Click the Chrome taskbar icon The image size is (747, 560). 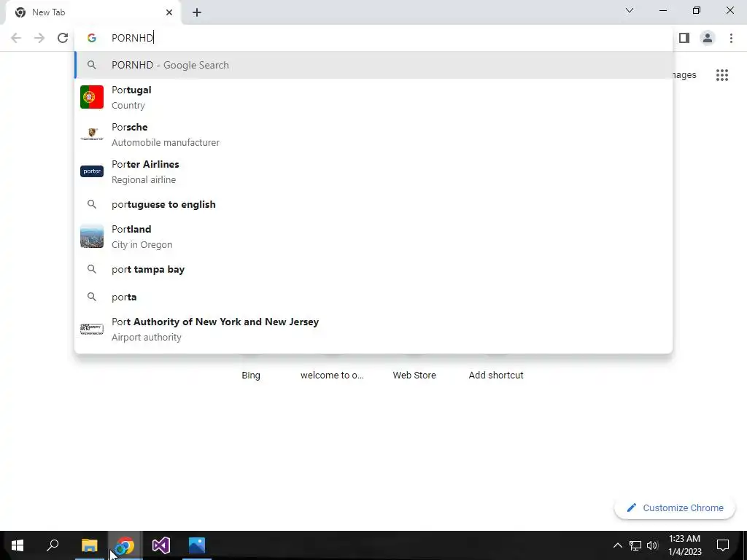point(125,545)
